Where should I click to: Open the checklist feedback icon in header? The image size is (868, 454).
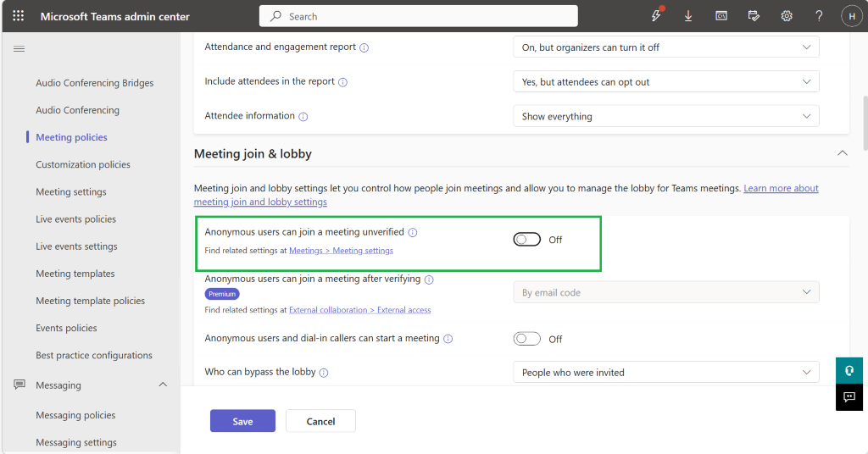[754, 16]
